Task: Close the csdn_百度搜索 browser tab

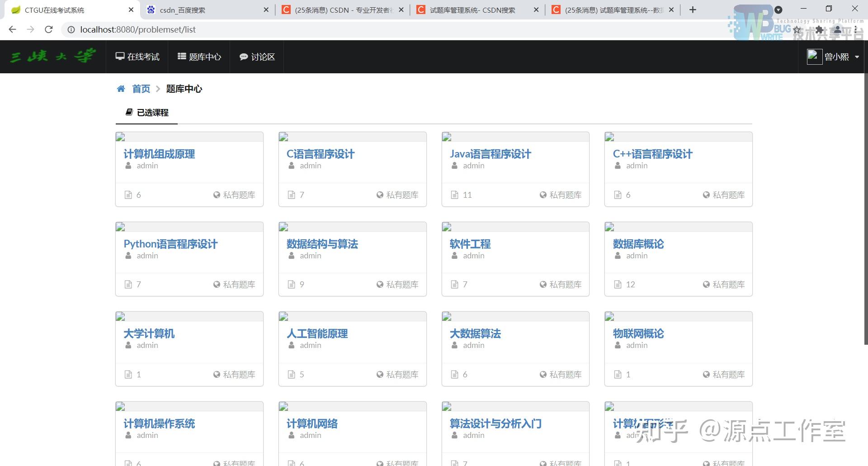Action: [266, 10]
